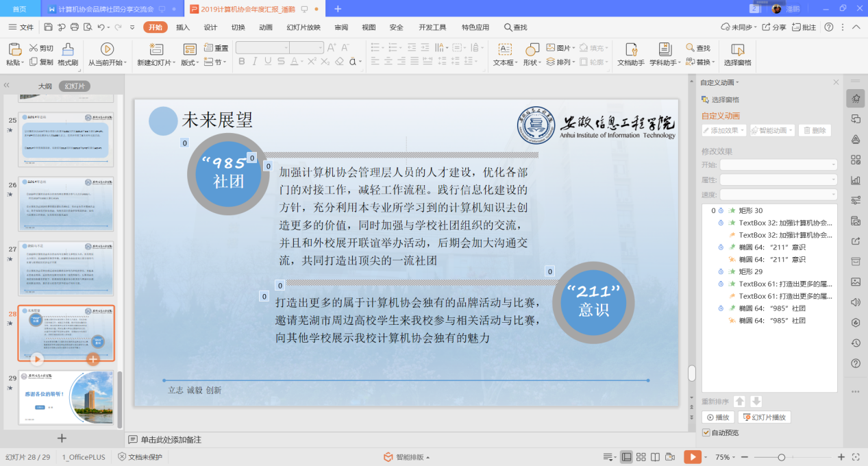Open the 速度 speed dropdown
Screen dimensions: 868x466
pos(778,193)
